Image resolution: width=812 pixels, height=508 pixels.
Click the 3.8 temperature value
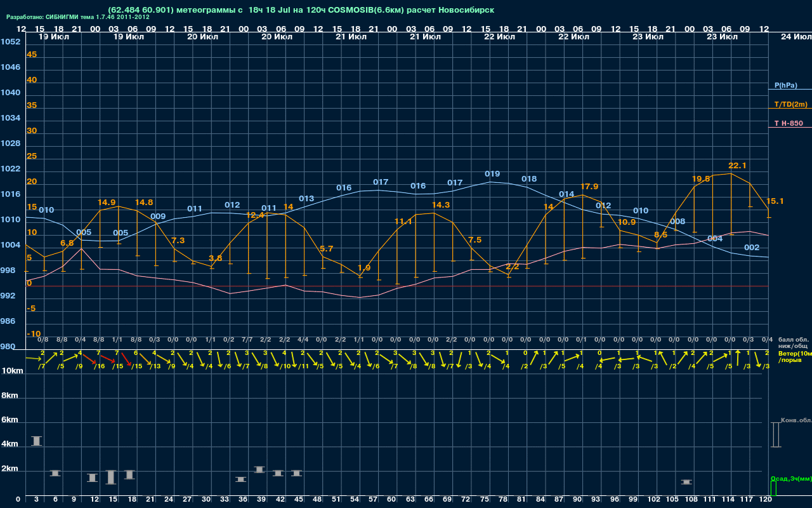(216, 258)
